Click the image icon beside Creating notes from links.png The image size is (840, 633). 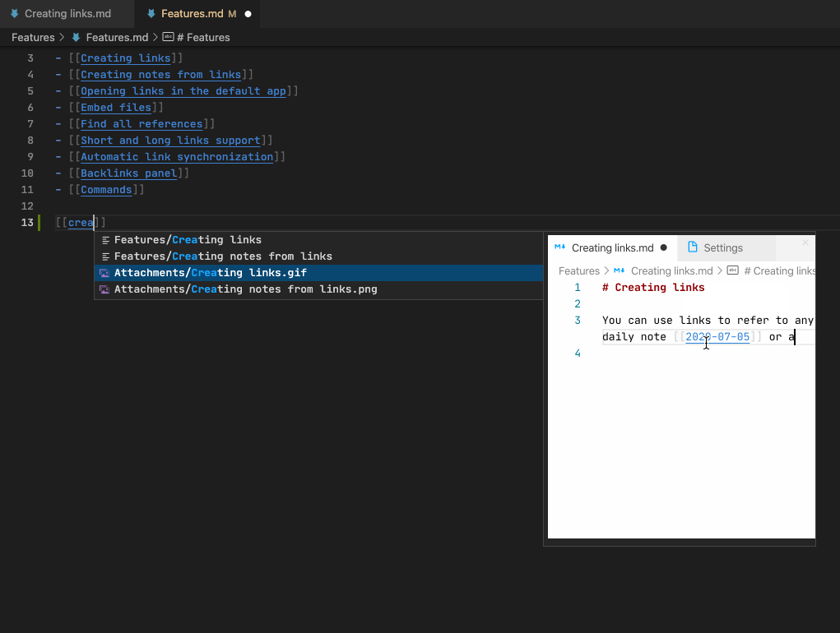[104, 289]
